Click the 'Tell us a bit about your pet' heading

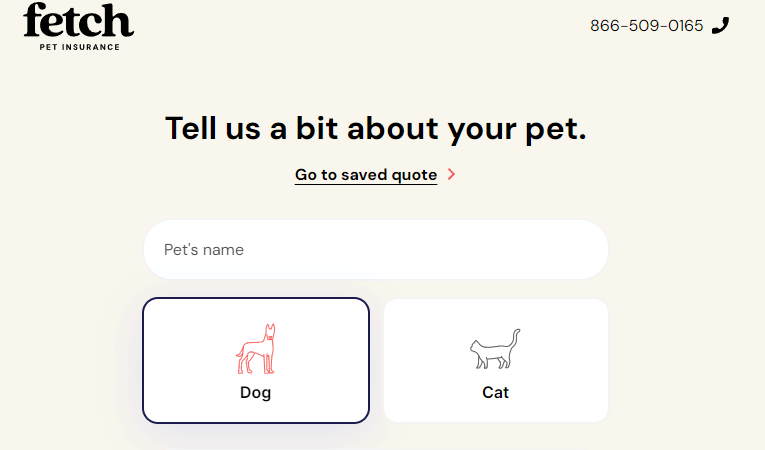pyautogui.click(x=376, y=129)
